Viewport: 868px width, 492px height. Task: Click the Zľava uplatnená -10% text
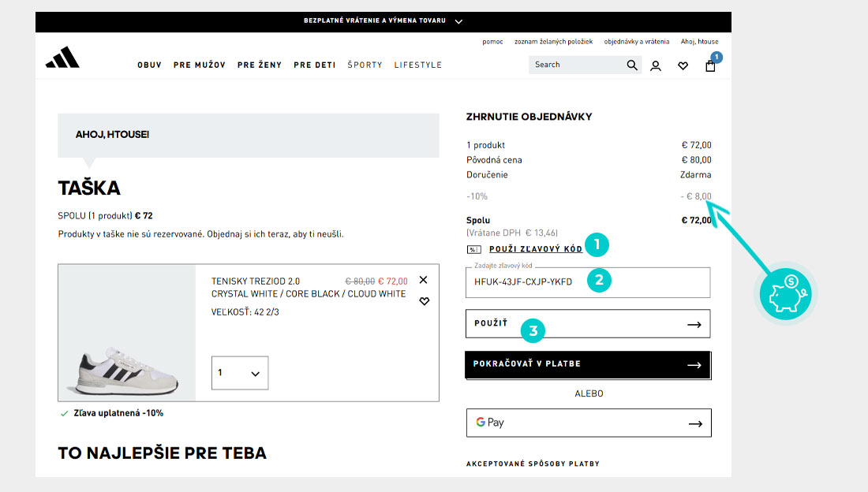pos(118,413)
